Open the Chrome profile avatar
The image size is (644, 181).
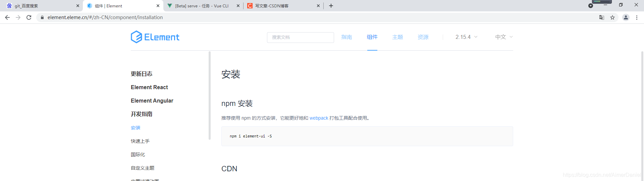pos(626,17)
